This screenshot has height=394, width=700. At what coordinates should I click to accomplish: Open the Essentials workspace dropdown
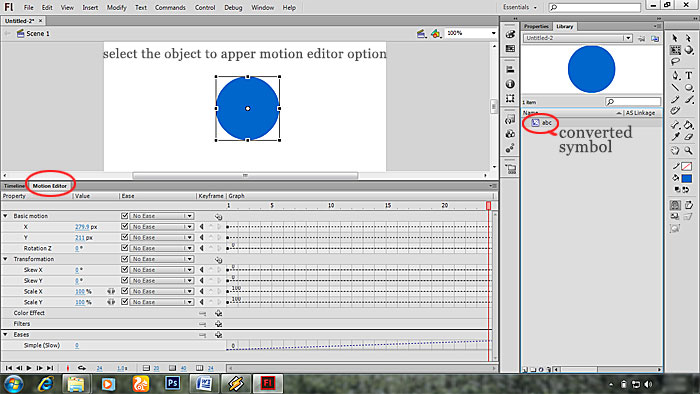[520, 7]
